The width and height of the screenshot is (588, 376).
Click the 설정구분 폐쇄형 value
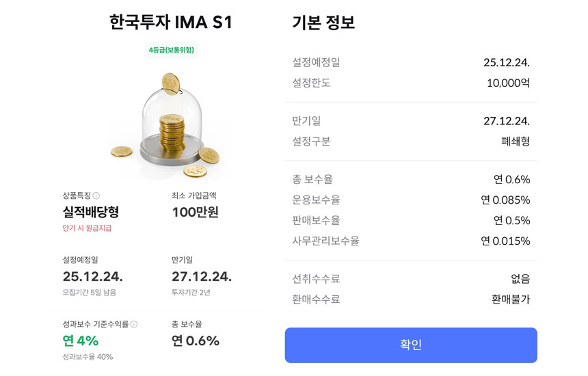515,142
